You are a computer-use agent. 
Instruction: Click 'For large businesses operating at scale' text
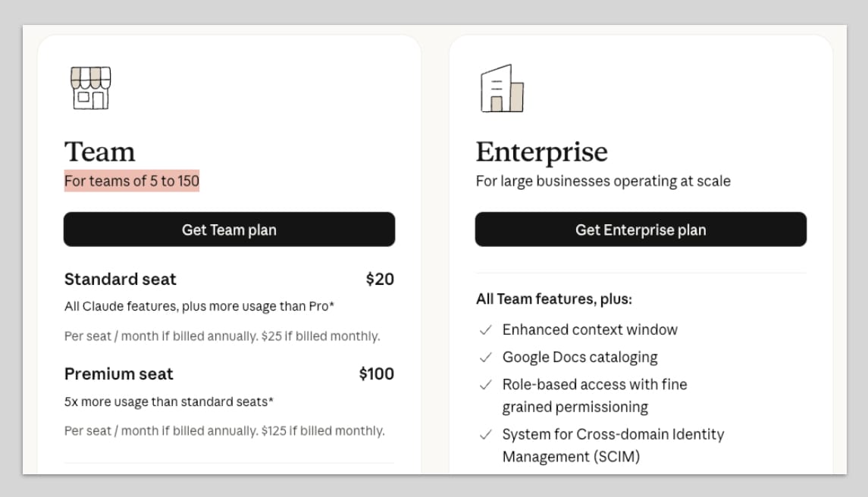(603, 181)
